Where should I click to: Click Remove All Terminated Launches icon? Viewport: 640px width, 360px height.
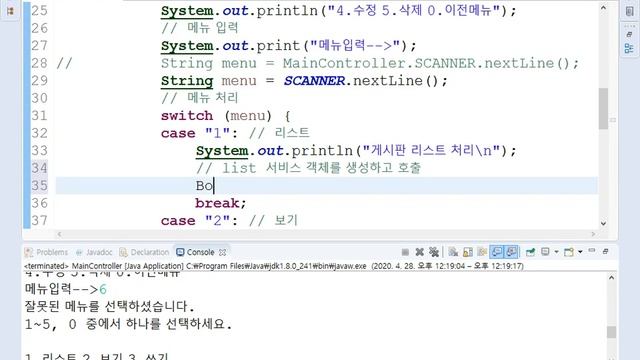(434, 252)
